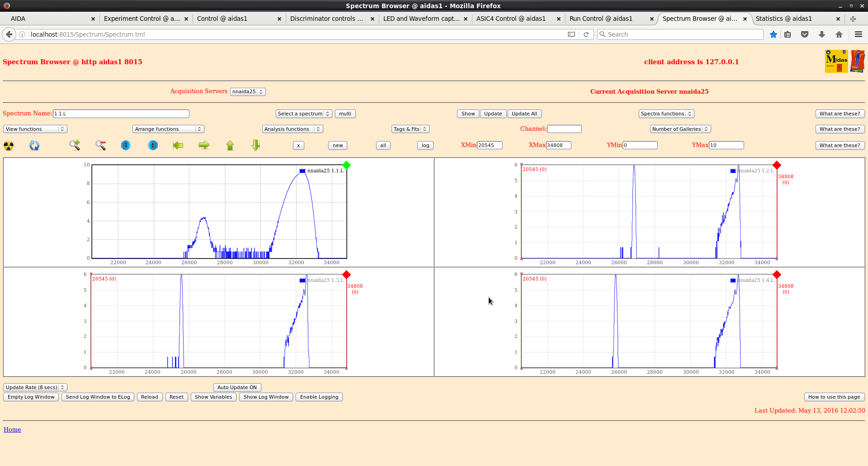The height and width of the screenshot is (466, 868).
Task: Click the Channel input field
Action: (x=564, y=129)
